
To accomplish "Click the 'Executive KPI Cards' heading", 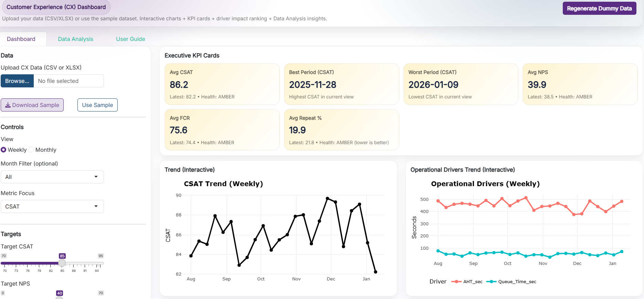I will point(192,55).
